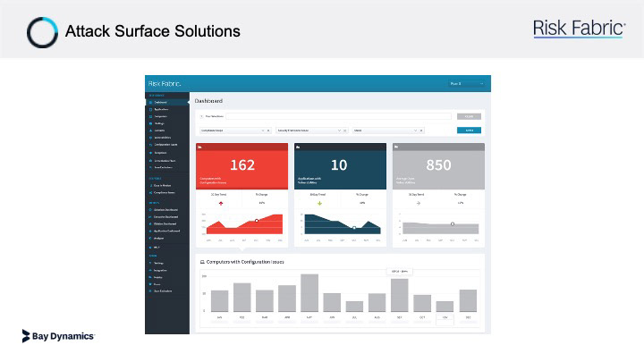This screenshot has height=362, width=644.
Task: Click the red upward trend arrow
Action: 221,203
